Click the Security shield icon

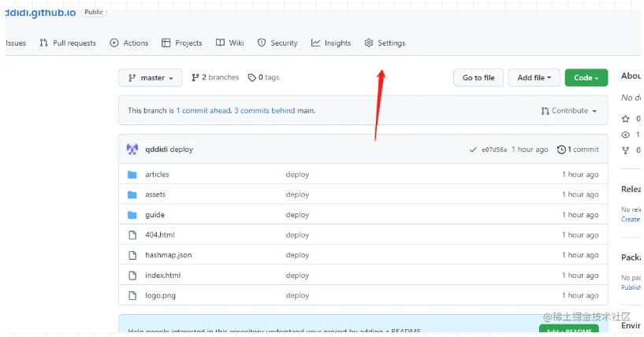262,43
